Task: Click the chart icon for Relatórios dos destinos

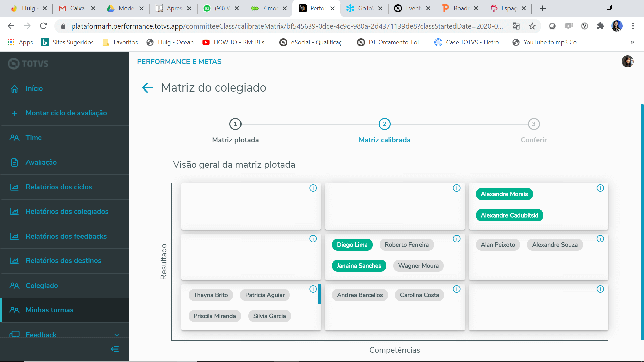Action: [x=14, y=261]
